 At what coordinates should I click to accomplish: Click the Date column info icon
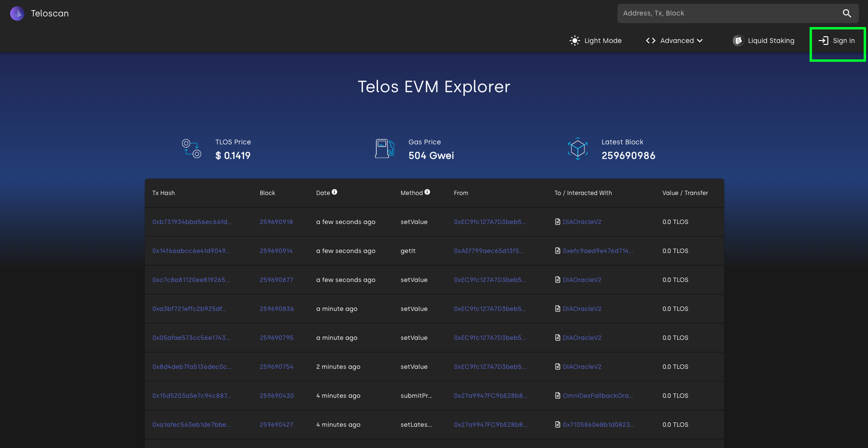(x=335, y=192)
